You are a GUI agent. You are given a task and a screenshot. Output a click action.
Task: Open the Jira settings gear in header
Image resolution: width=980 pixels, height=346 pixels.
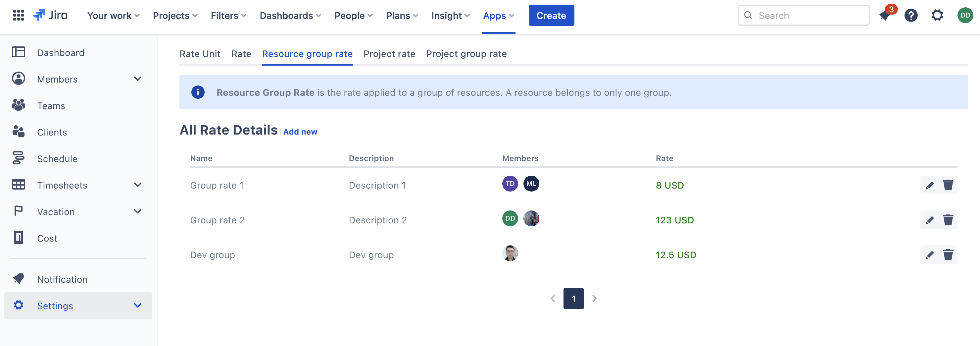(x=937, y=15)
